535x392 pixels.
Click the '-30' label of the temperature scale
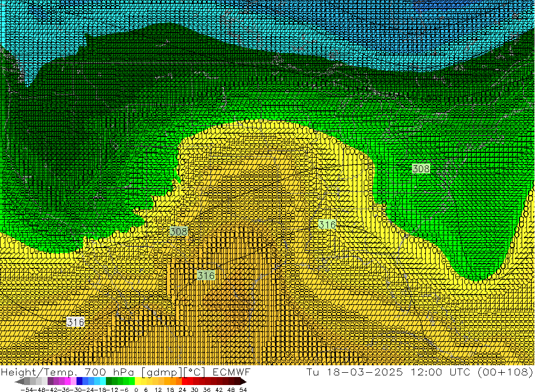[77, 390]
